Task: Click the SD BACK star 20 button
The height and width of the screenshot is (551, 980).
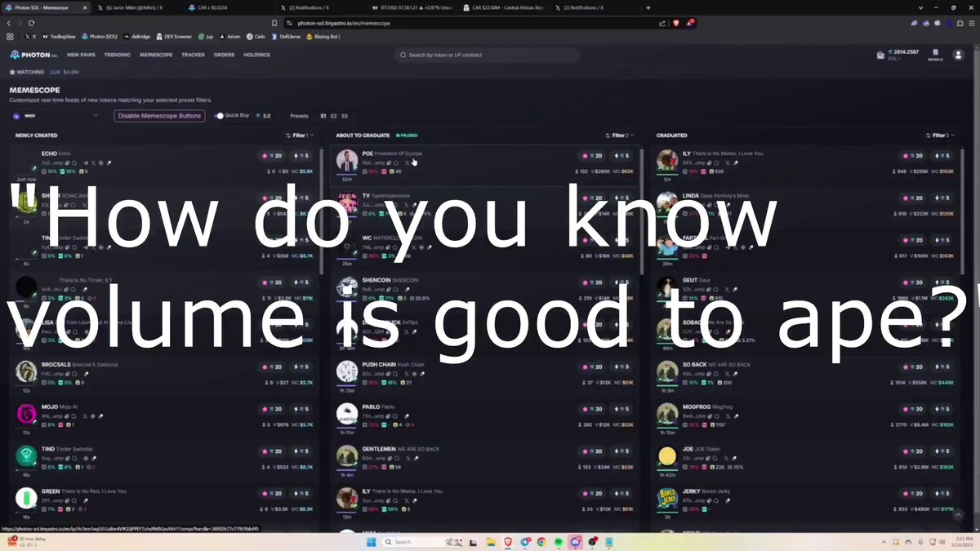Action: (x=913, y=367)
